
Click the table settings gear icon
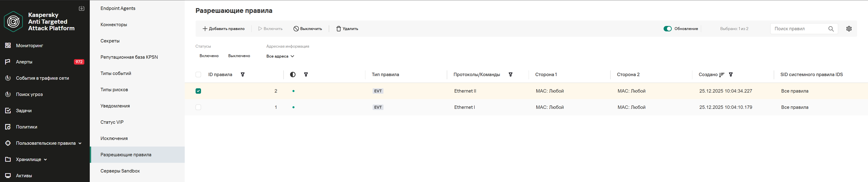click(849, 29)
